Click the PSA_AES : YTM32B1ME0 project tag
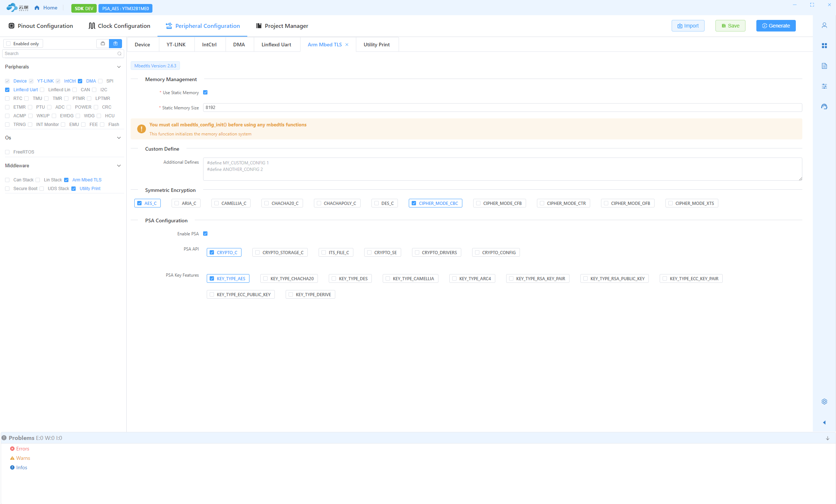The image size is (836, 504). [x=125, y=8]
